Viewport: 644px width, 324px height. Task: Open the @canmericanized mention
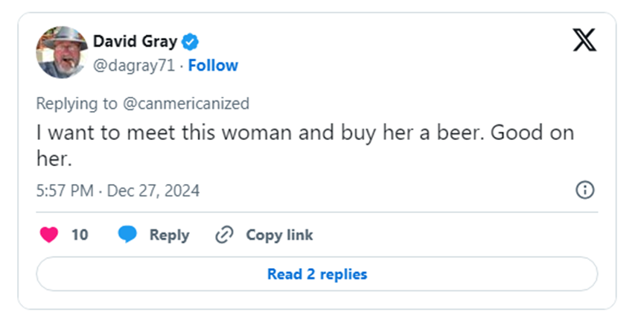[x=185, y=104]
